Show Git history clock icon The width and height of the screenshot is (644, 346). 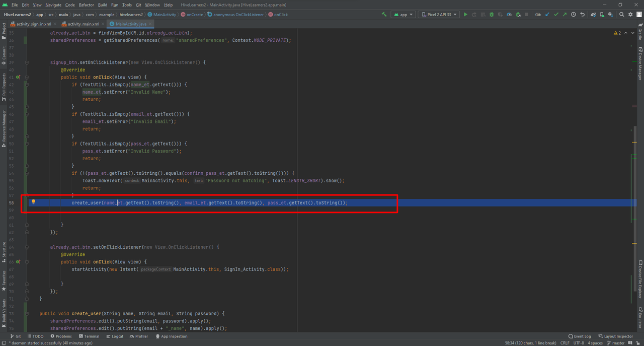574,15
